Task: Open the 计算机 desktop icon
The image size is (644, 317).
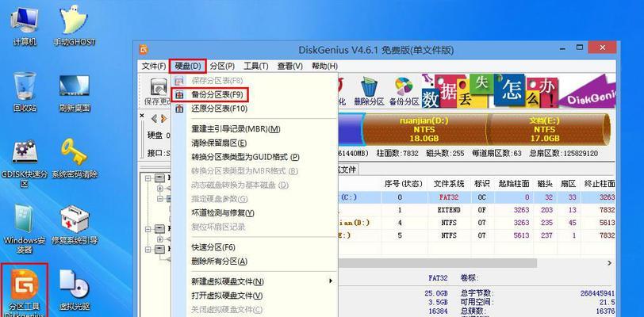Action: pos(24,25)
